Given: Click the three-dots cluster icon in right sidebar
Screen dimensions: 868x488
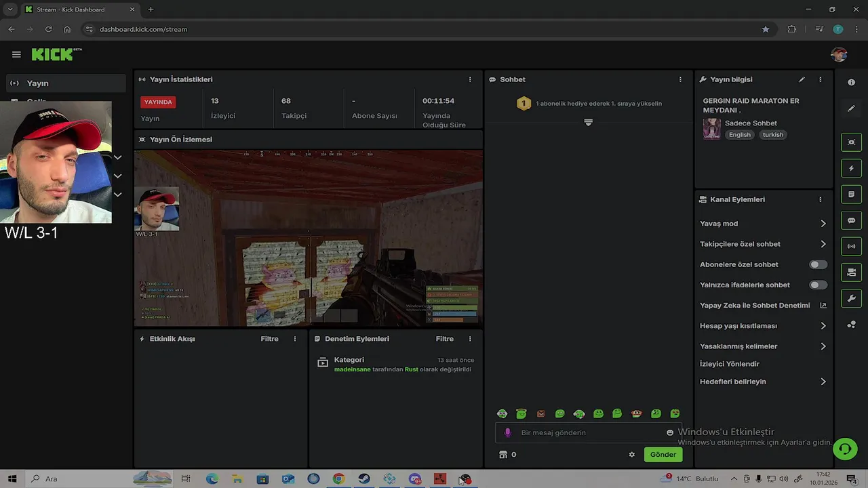Looking at the screenshot, I should [x=851, y=325].
